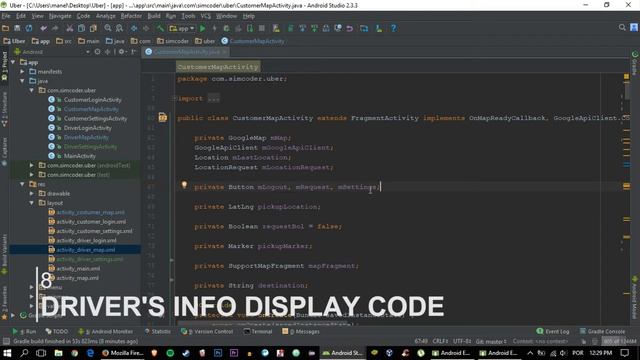Click the Replace toolbar icon
This screenshot has width=640, height=360.
pos(119,28)
